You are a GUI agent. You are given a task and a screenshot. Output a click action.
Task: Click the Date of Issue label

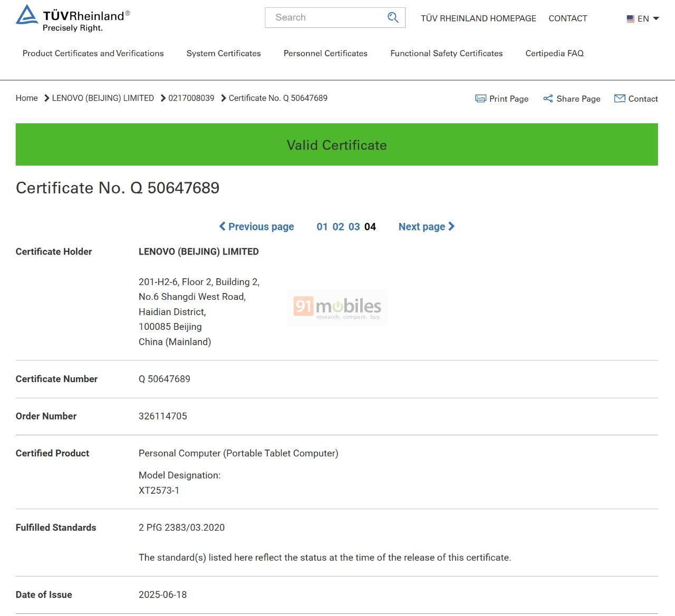(x=44, y=595)
